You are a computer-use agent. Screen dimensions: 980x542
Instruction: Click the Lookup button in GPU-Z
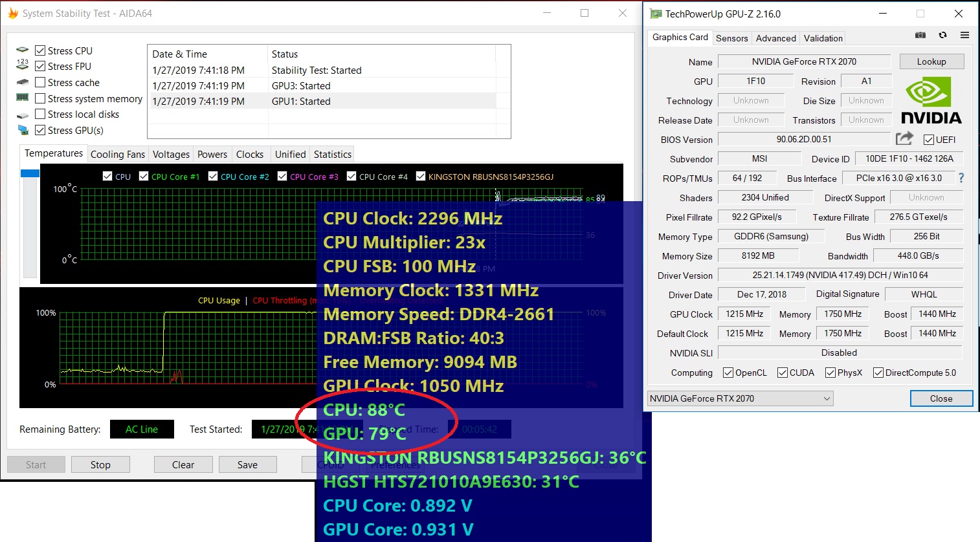pos(931,61)
